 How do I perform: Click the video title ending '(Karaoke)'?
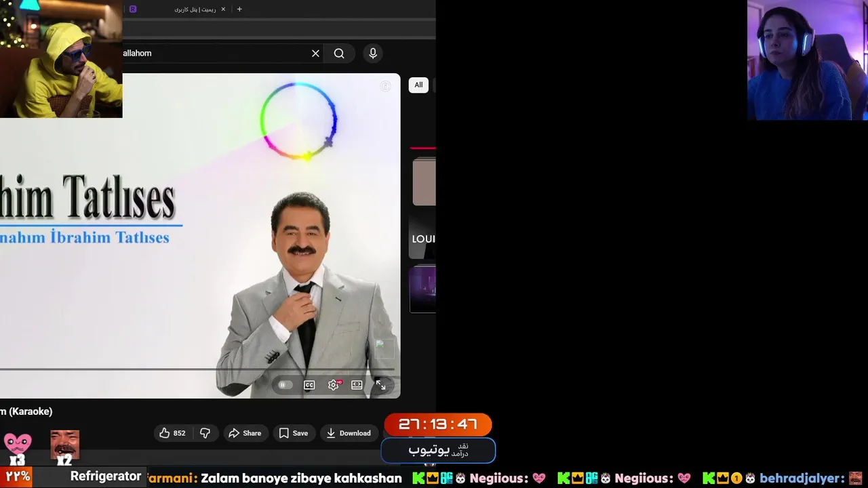click(x=26, y=411)
